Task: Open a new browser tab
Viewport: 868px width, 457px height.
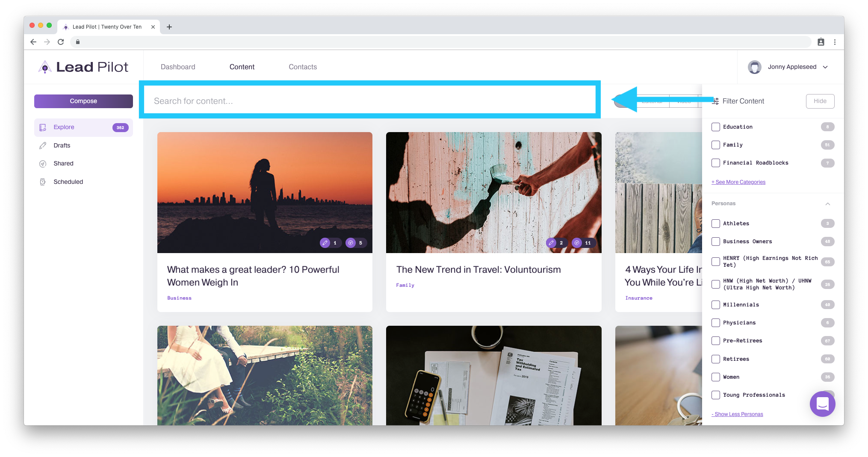Action: 169,27
